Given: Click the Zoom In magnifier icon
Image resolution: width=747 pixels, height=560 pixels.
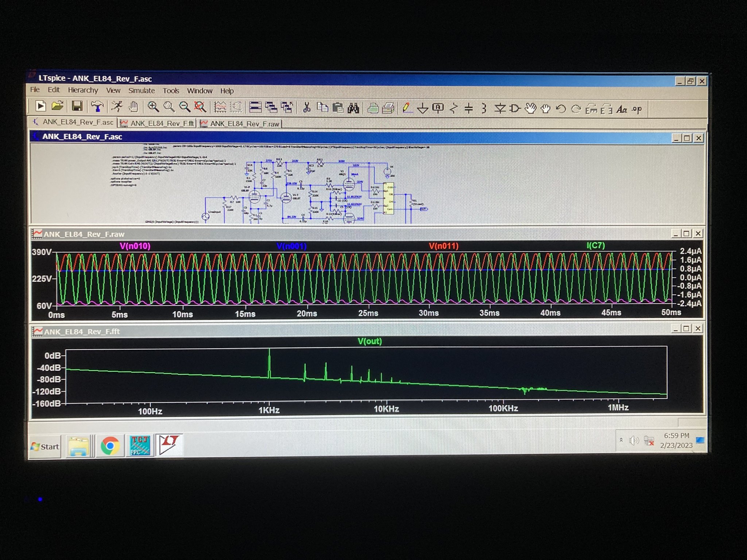Looking at the screenshot, I should (153, 107).
